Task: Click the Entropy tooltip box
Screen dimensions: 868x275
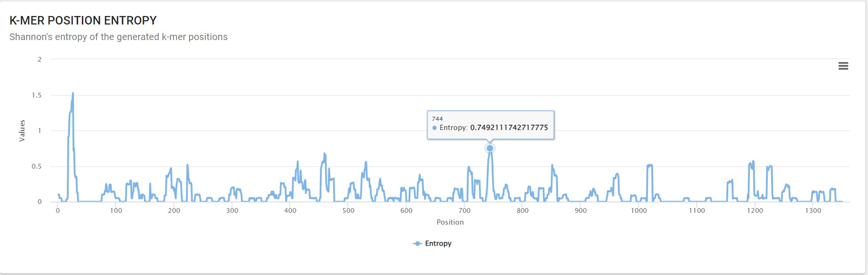Action: 490,125
